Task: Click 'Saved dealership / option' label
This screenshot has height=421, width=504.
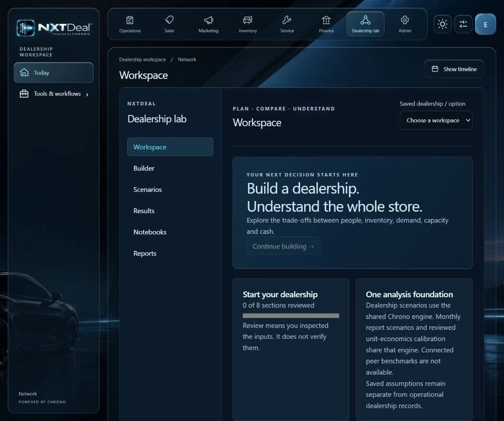Action: pyautogui.click(x=432, y=103)
